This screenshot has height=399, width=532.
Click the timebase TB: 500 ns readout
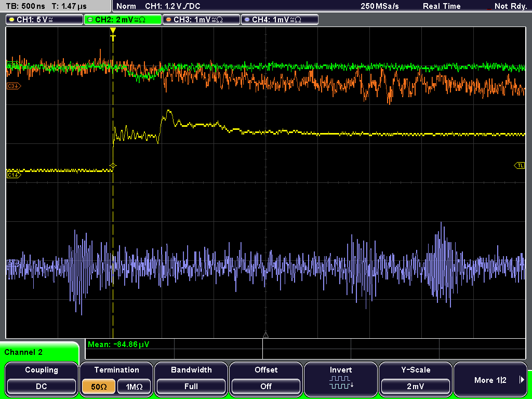pyautogui.click(x=25, y=6)
